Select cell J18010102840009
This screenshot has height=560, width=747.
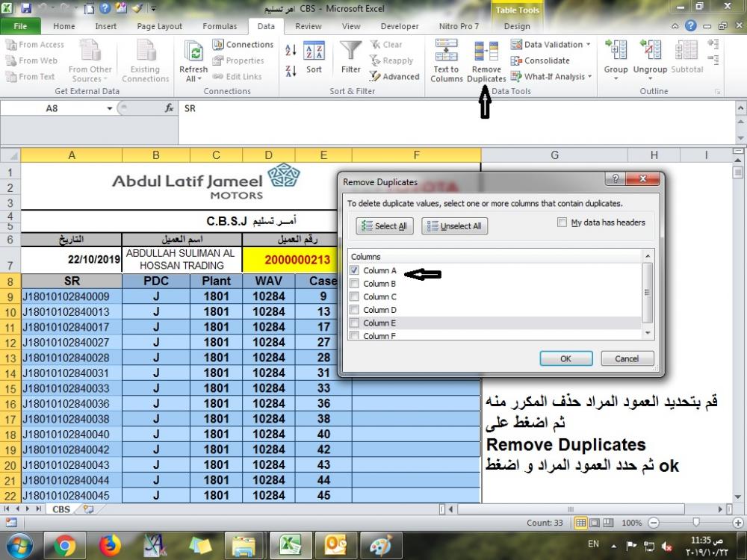(x=72, y=296)
